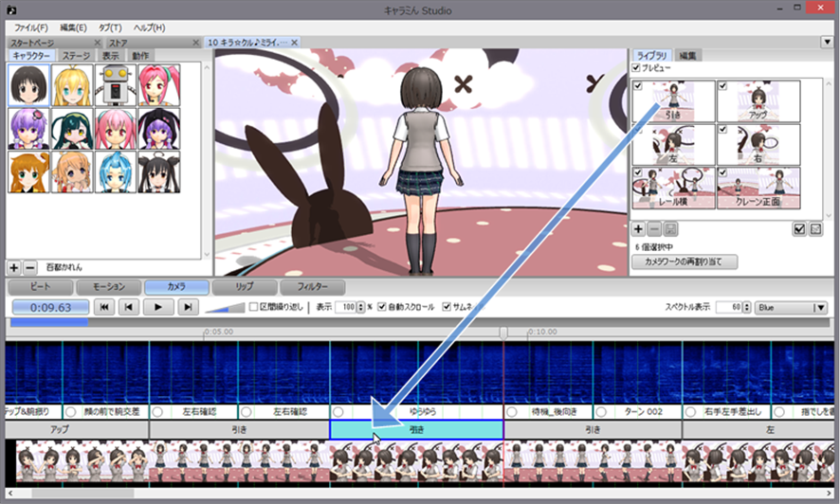
Task: Click the deselect-all icon beside the checkmark button
Action: pyautogui.click(x=815, y=229)
